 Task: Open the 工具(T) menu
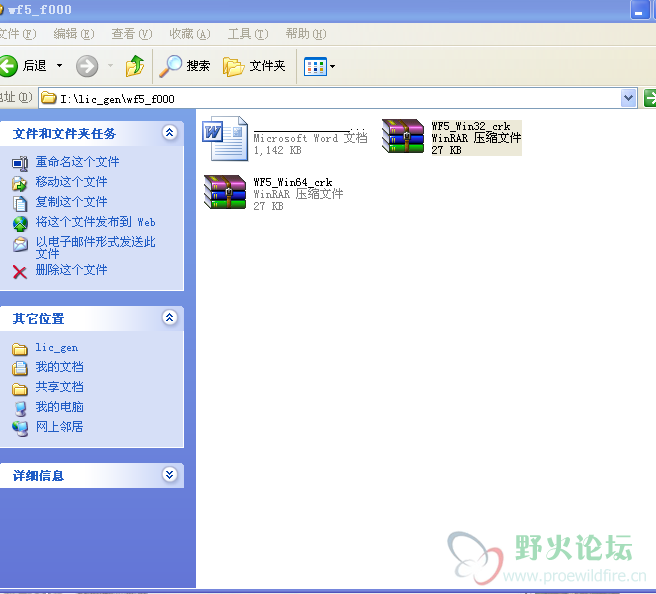coord(248,34)
